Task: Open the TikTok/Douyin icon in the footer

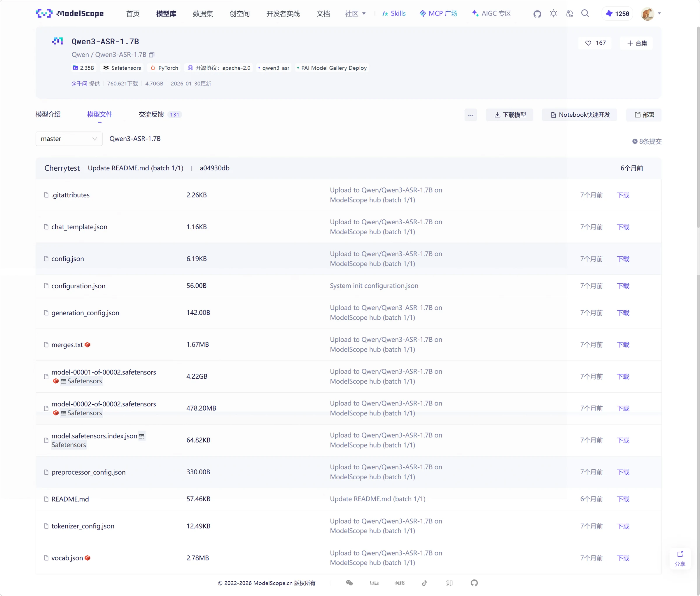Action: point(424,583)
